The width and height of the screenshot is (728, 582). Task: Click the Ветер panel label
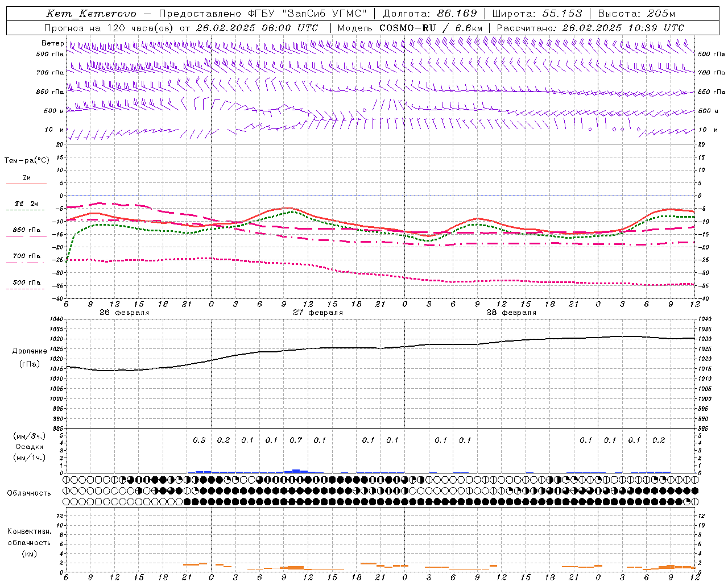pyautogui.click(x=52, y=43)
